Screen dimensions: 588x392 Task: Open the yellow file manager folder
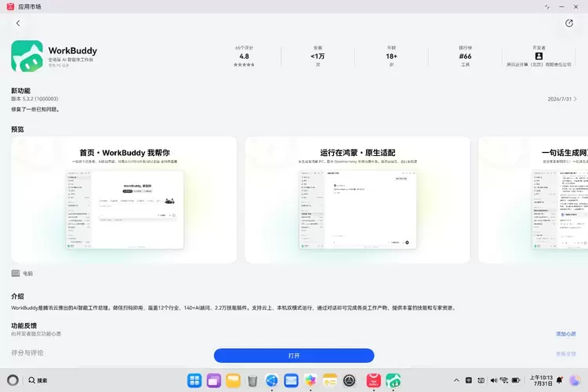(x=233, y=381)
